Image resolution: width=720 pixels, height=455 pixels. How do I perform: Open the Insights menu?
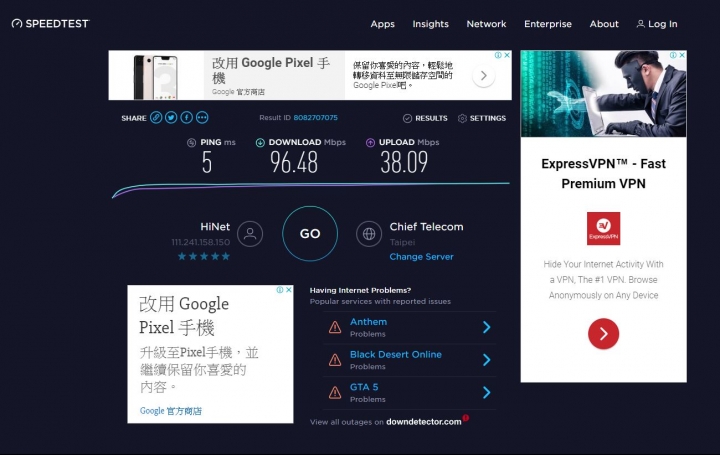pyautogui.click(x=430, y=24)
